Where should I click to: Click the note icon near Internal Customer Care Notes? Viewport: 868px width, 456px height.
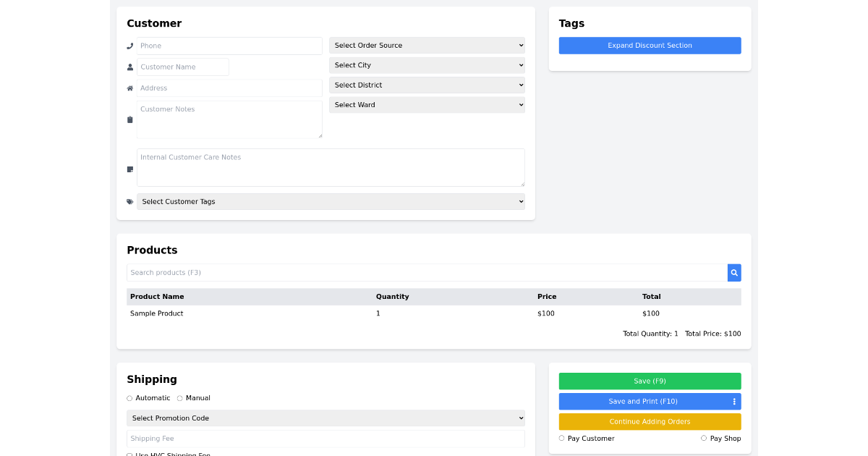129,169
